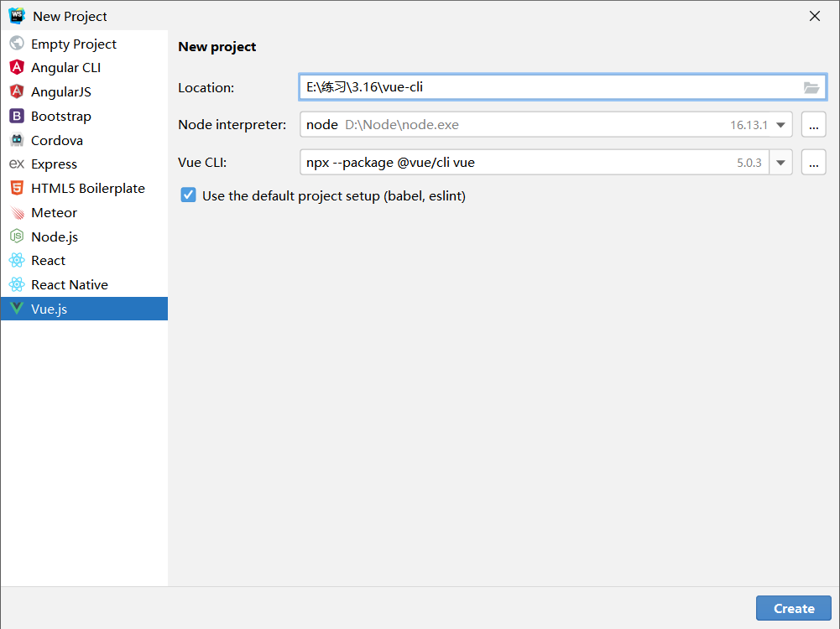
Task: Select the Node.js hexagon icon
Action: click(17, 237)
